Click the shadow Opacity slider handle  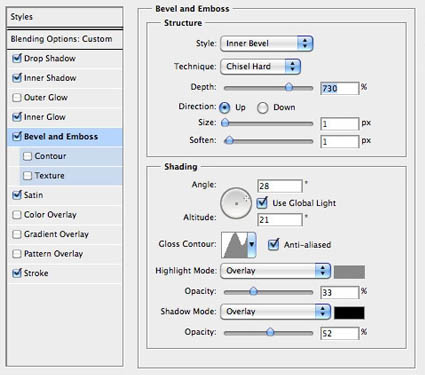click(x=270, y=332)
